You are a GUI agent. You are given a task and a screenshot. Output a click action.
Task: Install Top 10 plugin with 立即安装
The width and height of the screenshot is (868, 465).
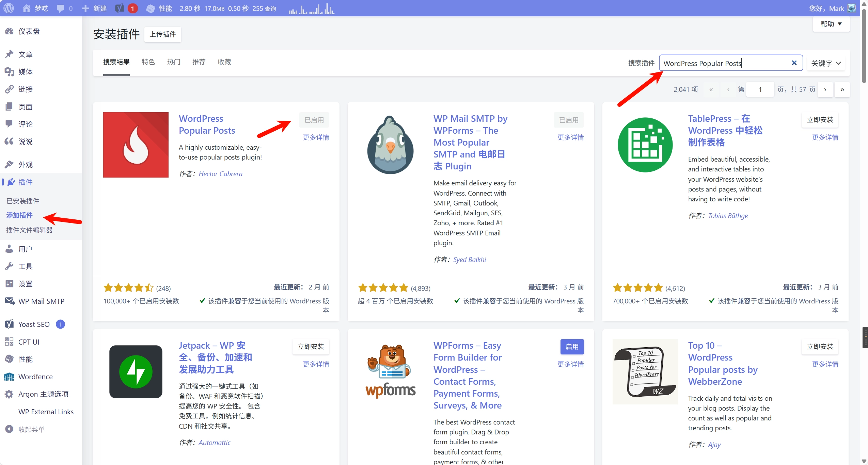820,347
